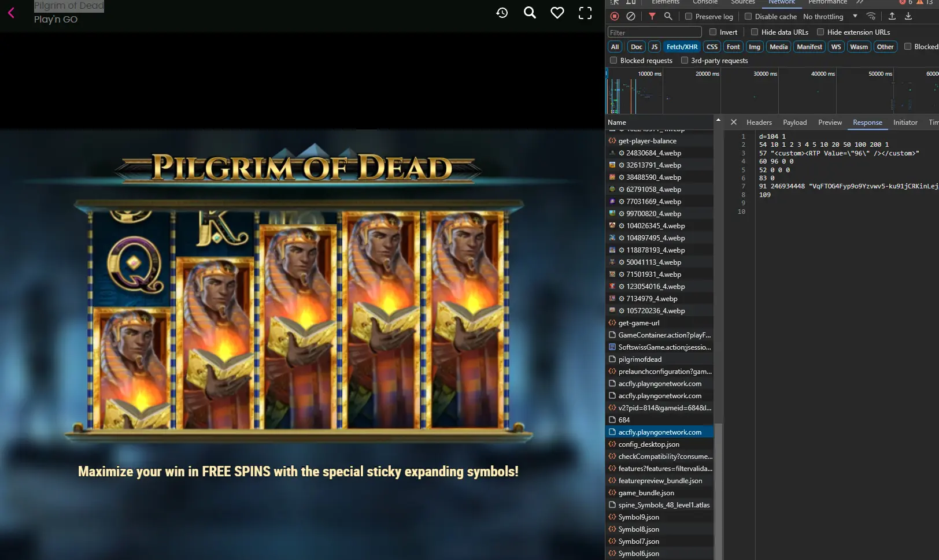Filter requests by Manifest
The width and height of the screenshot is (939, 560).
pyautogui.click(x=809, y=47)
